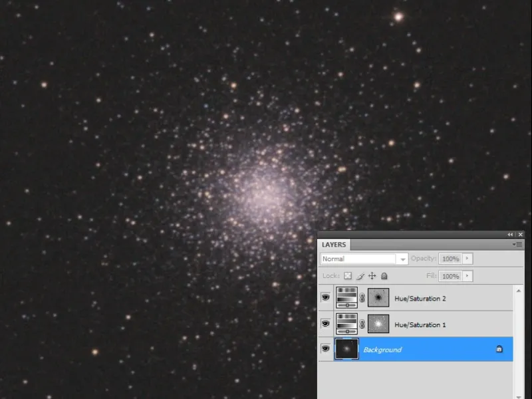Select the LAYERS tab
This screenshot has width=532, height=399.
[x=334, y=245]
